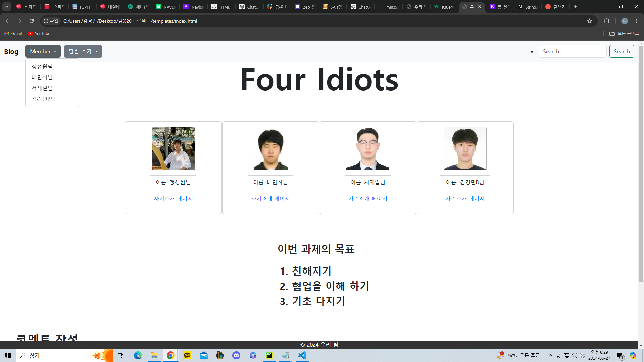The height and width of the screenshot is (362, 644).
Task: Launch Visual Studio Code from the taskbar
Action: pyautogui.click(x=302, y=355)
